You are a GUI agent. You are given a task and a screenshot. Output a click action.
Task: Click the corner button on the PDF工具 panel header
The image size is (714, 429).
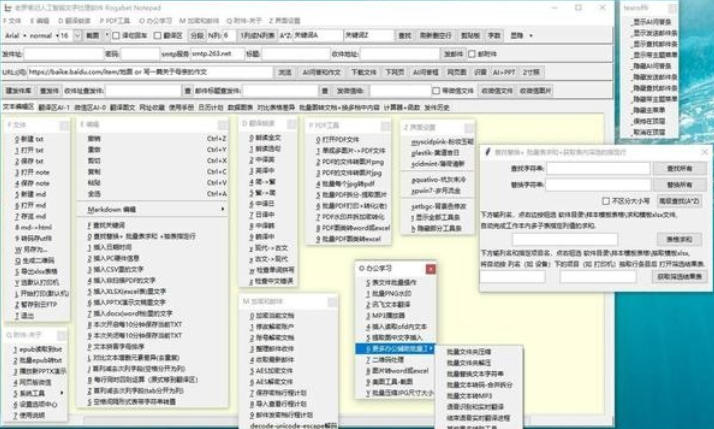pos(385,126)
